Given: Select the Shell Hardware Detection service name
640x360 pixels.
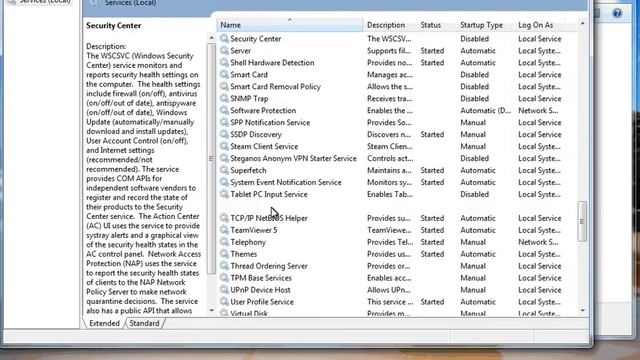Looking at the screenshot, I should pyautogui.click(x=272, y=62).
